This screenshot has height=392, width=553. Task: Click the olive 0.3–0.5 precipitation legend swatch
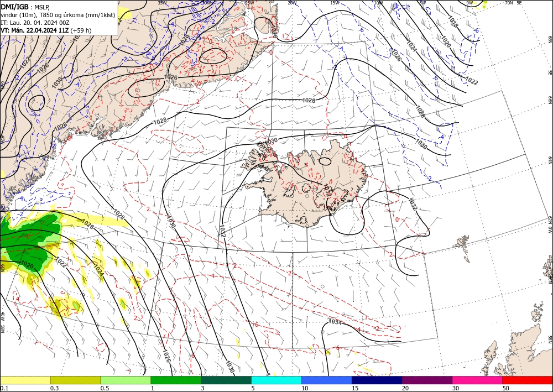pos(75,380)
